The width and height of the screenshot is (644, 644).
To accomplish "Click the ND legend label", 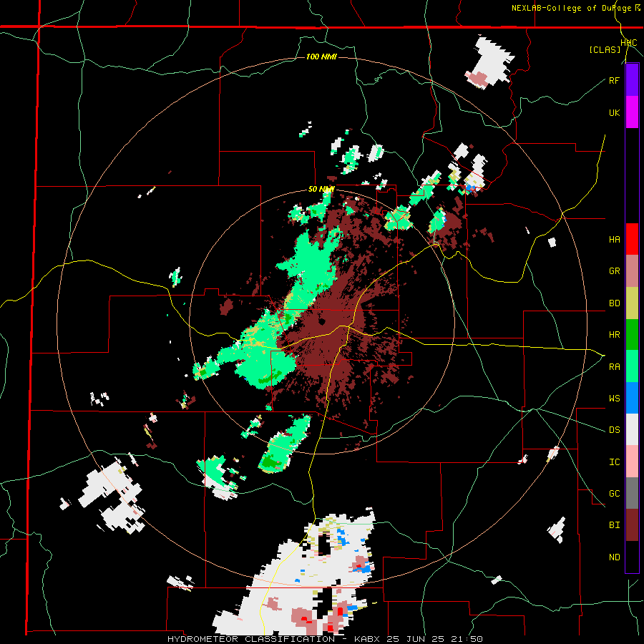I will coord(614,557).
